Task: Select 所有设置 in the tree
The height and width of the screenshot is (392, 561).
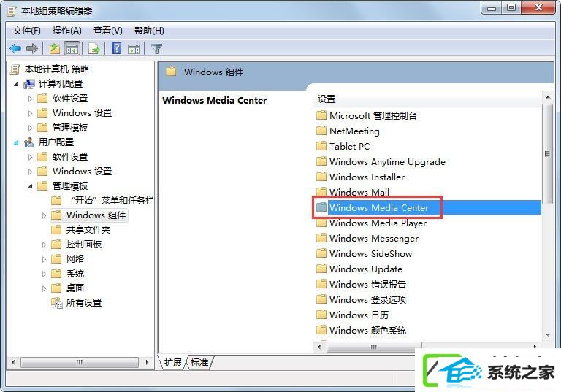Action: pyautogui.click(x=84, y=303)
